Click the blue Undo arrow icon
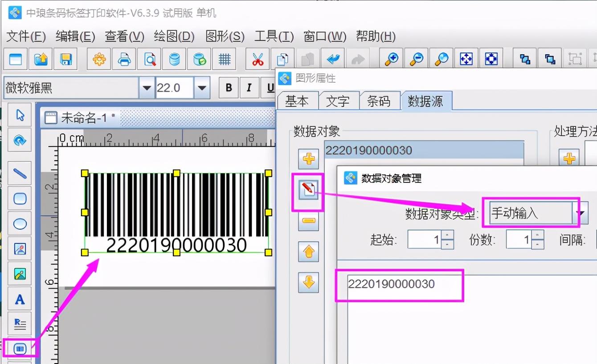The width and height of the screenshot is (597, 364). coord(333,59)
